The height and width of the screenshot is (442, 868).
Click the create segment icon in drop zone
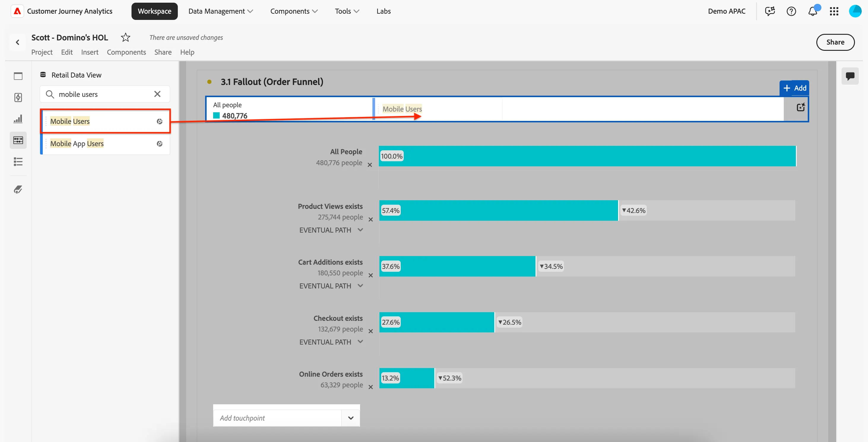pyautogui.click(x=801, y=107)
